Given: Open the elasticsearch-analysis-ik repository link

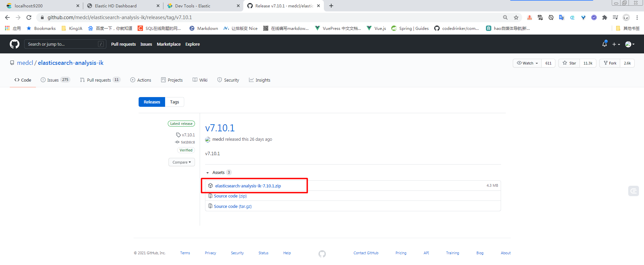Looking at the screenshot, I should tap(70, 63).
